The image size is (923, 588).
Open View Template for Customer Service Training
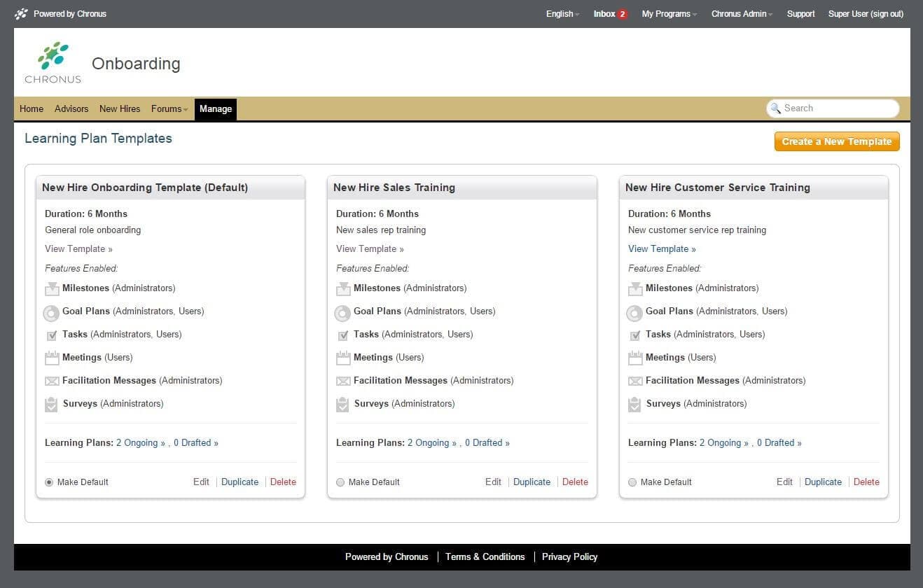662,249
